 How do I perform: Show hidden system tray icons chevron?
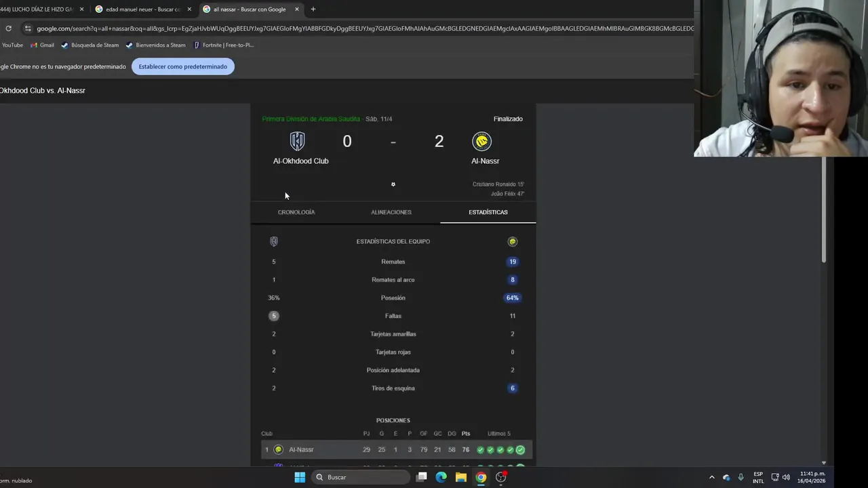[x=711, y=477]
